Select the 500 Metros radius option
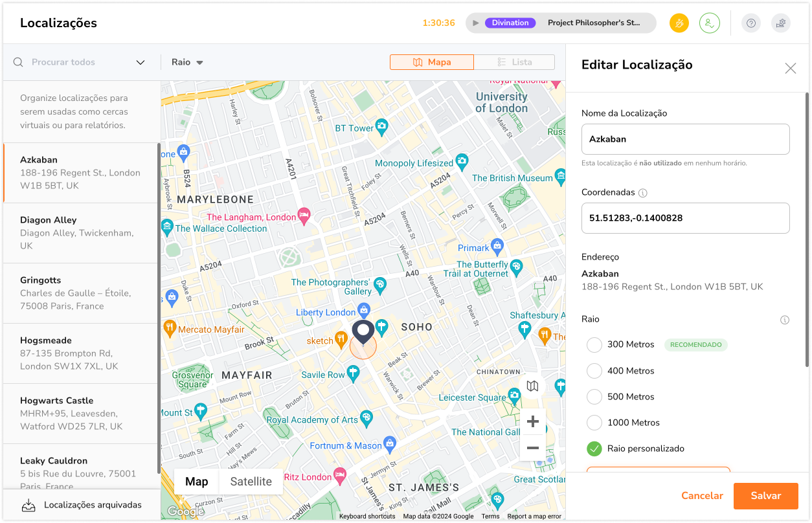Screen dimensions: 812x523 (594, 397)
